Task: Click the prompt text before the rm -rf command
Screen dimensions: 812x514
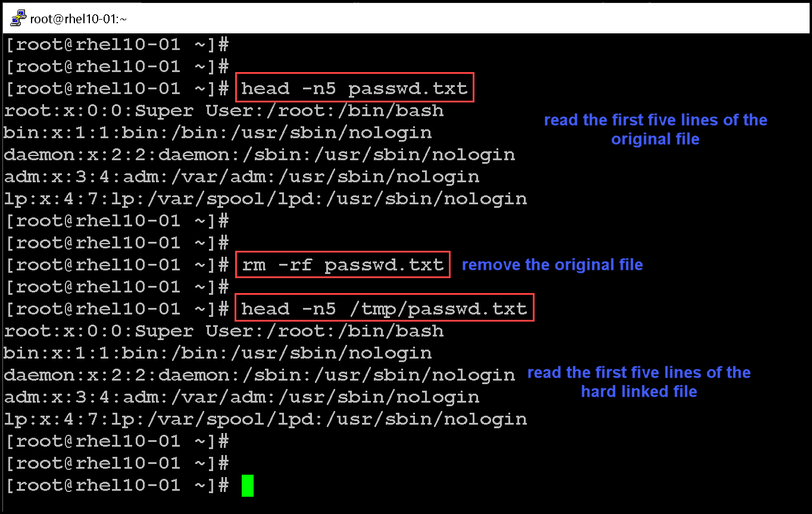Action: 117,264
